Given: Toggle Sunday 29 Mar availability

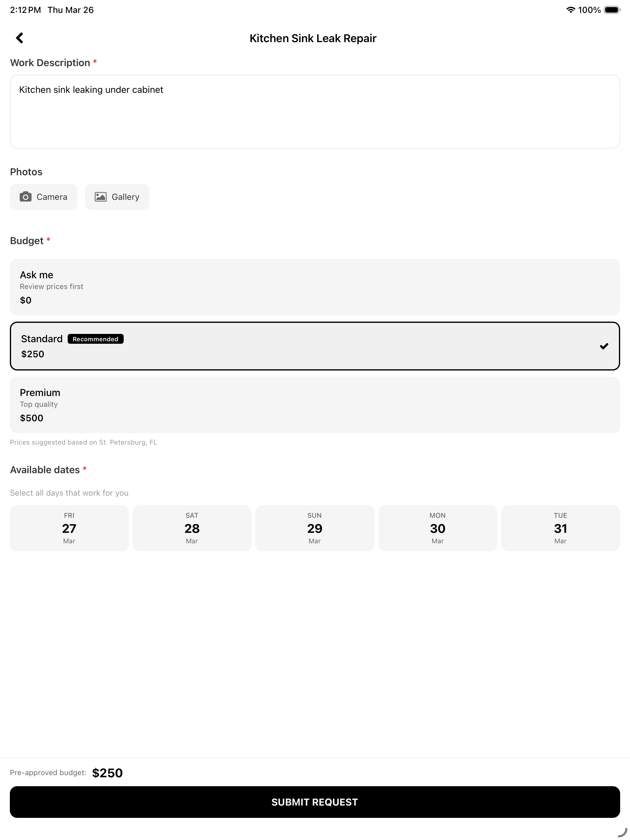Looking at the screenshot, I should coord(315,528).
